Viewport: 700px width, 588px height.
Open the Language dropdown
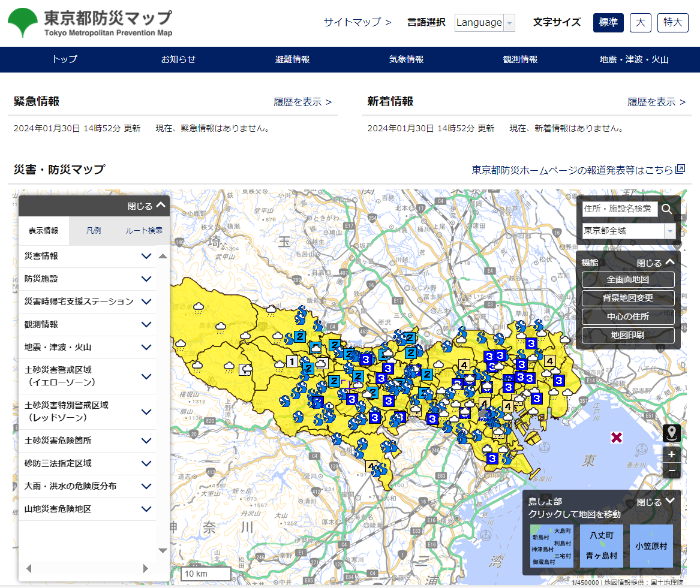click(x=485, y=23)
